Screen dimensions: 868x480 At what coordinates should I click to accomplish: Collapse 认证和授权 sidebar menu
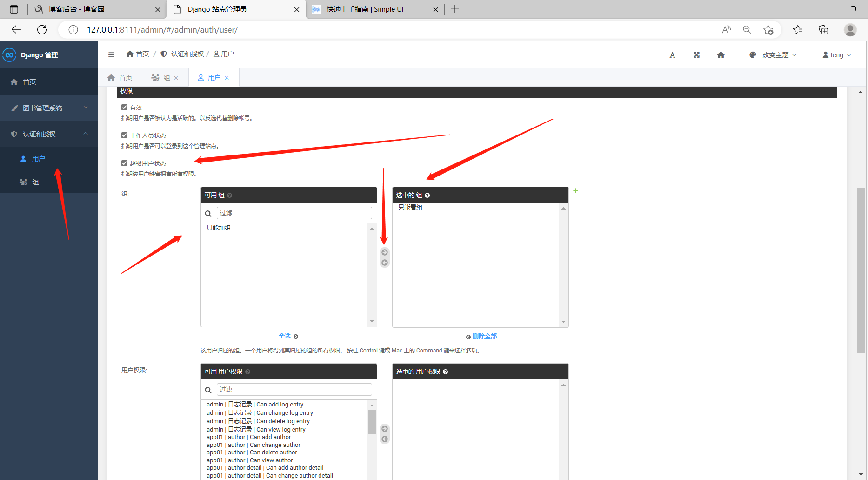pos(49,134)
